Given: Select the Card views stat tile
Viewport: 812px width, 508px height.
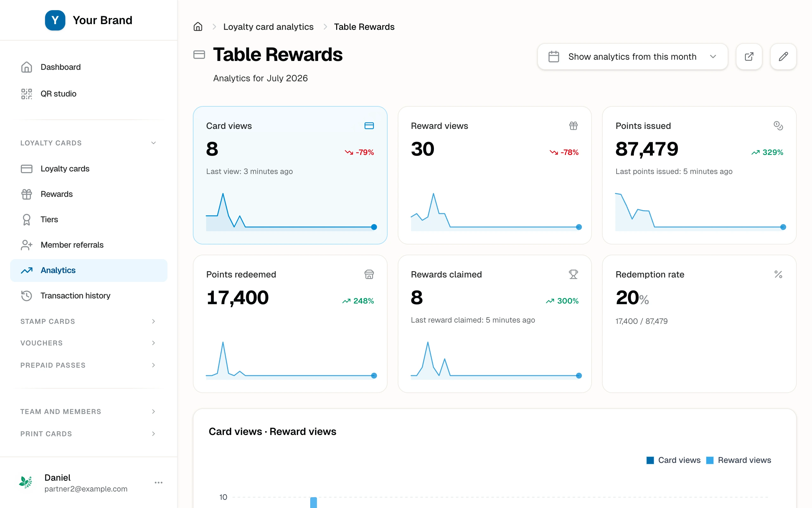Looking at the screenshot, I should (x=290, y=175).
